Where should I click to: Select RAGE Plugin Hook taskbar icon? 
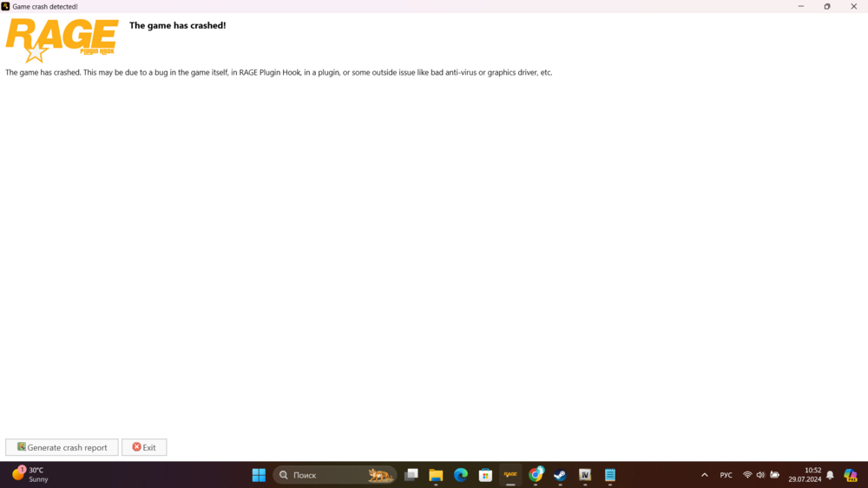510,475
